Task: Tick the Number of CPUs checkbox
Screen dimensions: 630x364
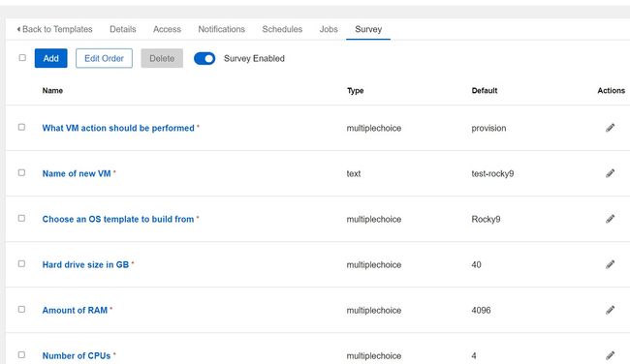Action: coord(21,354)
